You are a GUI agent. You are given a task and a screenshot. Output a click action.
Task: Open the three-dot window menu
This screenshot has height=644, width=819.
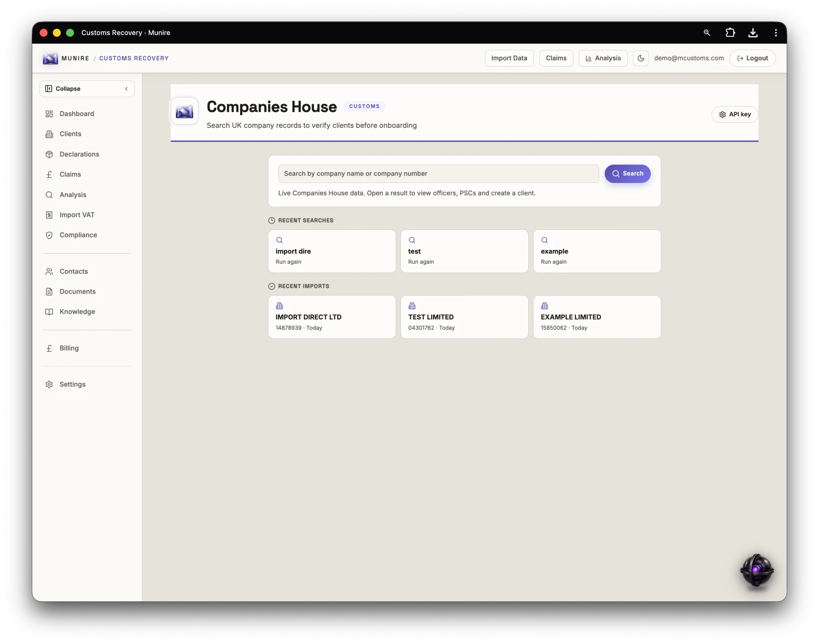click(x=776, y=33)
